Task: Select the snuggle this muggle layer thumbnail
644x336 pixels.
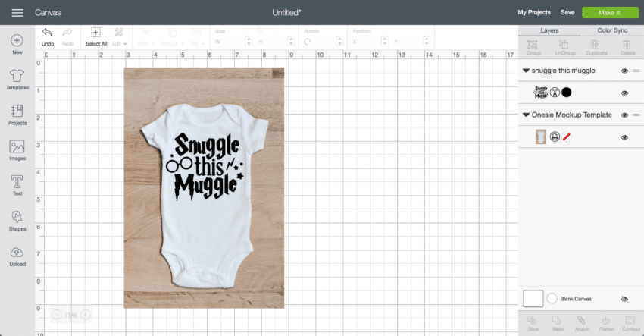Action: (540, 93)
